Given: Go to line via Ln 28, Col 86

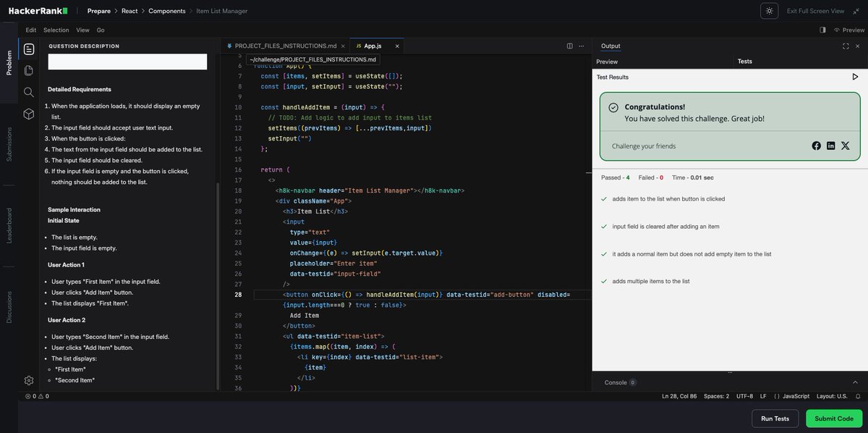Looking at the screenshot, I should click(x=679, y=396).
